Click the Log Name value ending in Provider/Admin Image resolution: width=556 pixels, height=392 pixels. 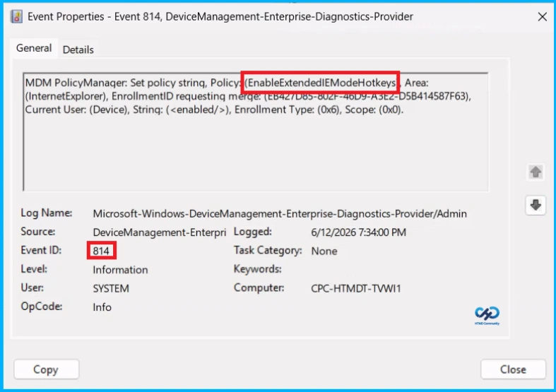click(x=280, y=214)
